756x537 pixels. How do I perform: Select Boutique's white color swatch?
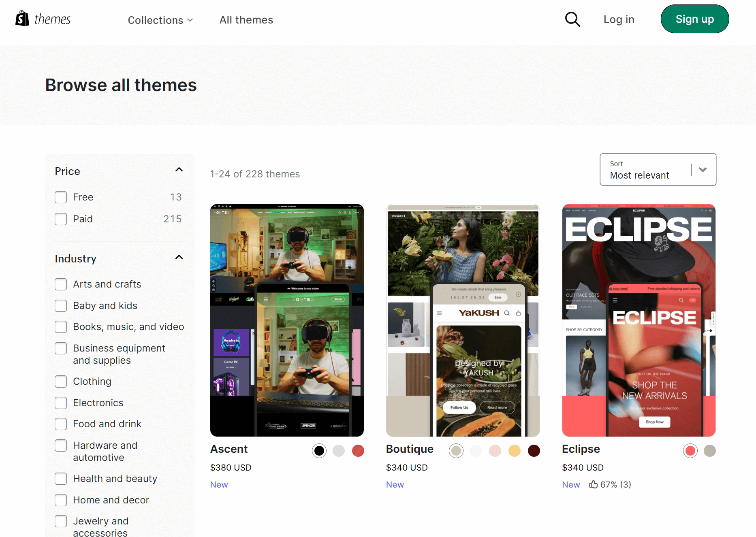point(476,451)
